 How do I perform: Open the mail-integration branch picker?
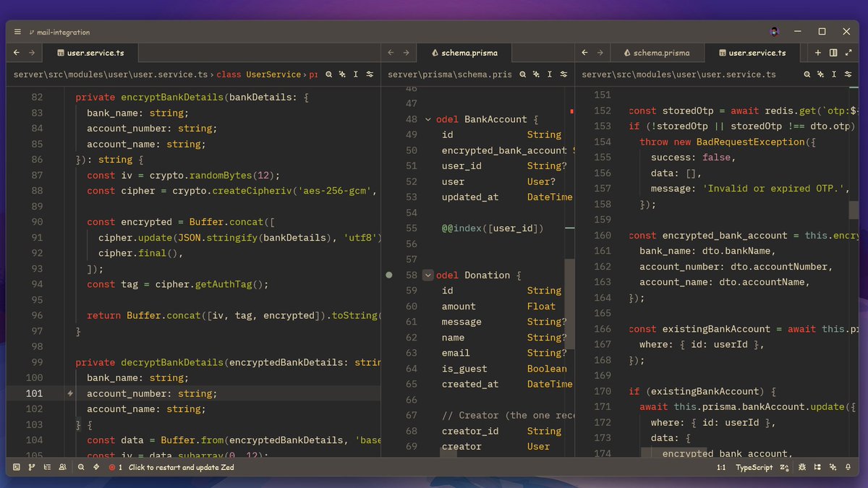point(59,32)
